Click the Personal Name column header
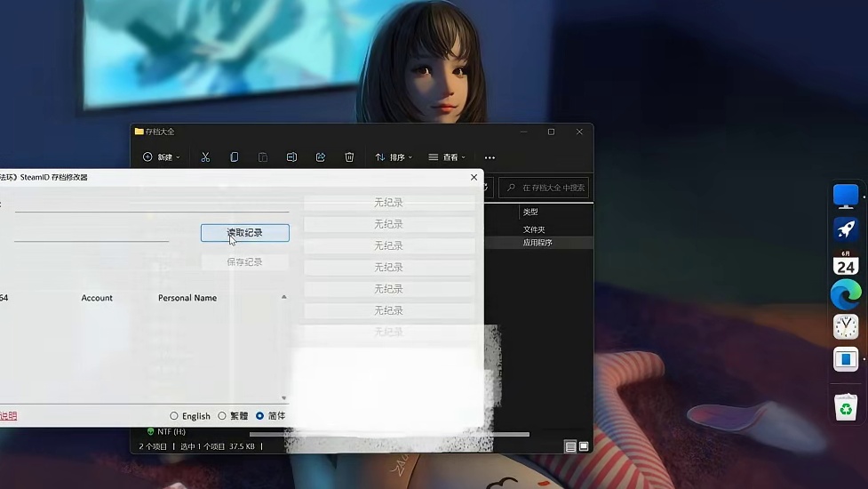The image size is (868, 489). click(x=187, y=298)
